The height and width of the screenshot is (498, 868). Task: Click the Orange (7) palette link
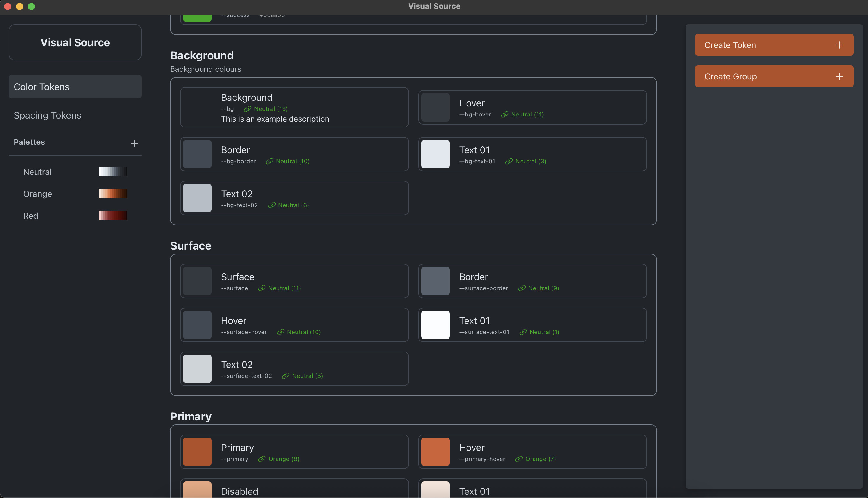pyautogui.click(x=540, y=459)
